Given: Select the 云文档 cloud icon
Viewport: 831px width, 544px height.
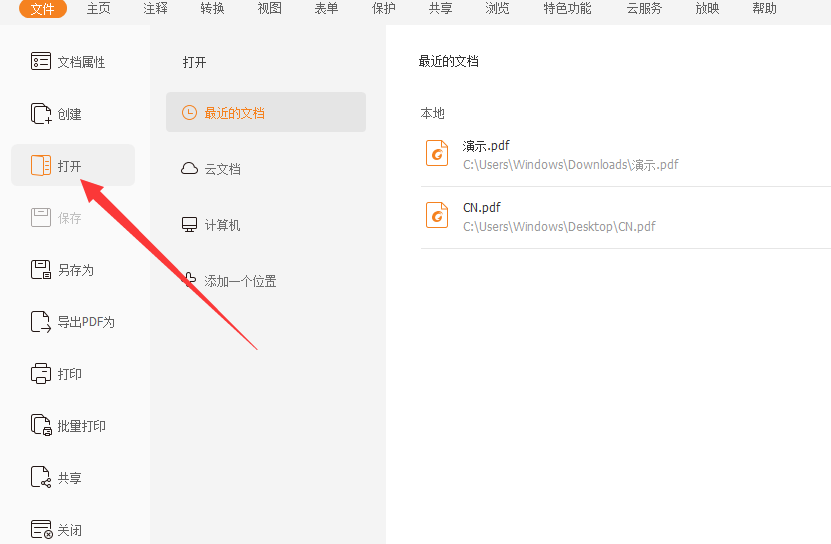Looking at the screenshot, I should 189,169.
